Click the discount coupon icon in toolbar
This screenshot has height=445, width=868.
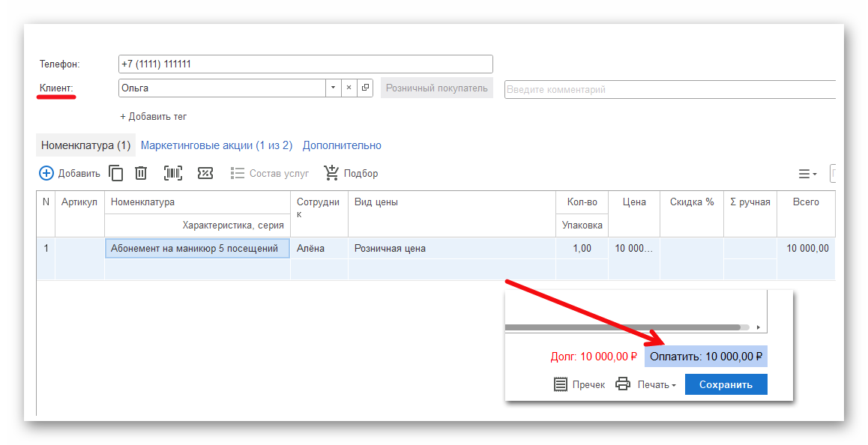tap(205, 172)
